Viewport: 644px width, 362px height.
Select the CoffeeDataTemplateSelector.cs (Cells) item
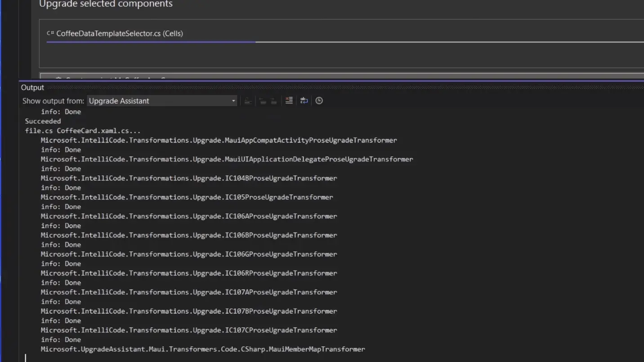tap(119, 33)
